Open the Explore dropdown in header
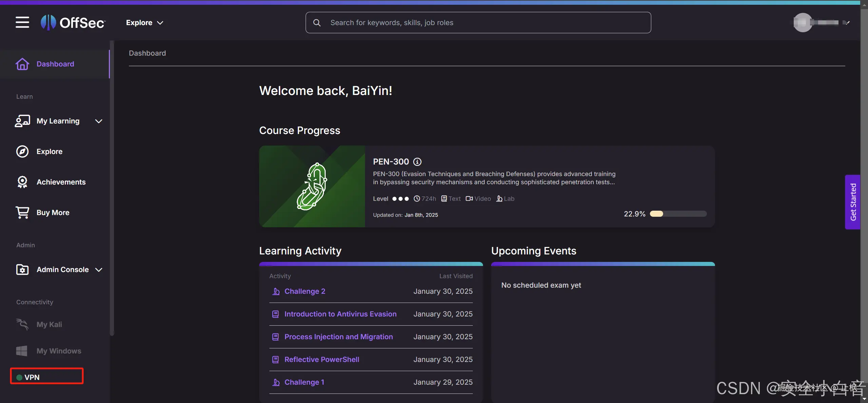The image size is (868, 403). pos(144,23)
